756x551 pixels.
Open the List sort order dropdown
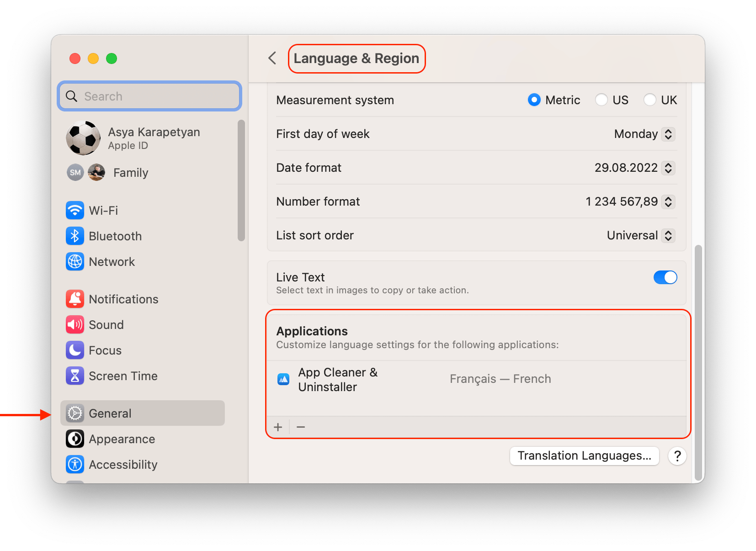(x=668, y=235)
